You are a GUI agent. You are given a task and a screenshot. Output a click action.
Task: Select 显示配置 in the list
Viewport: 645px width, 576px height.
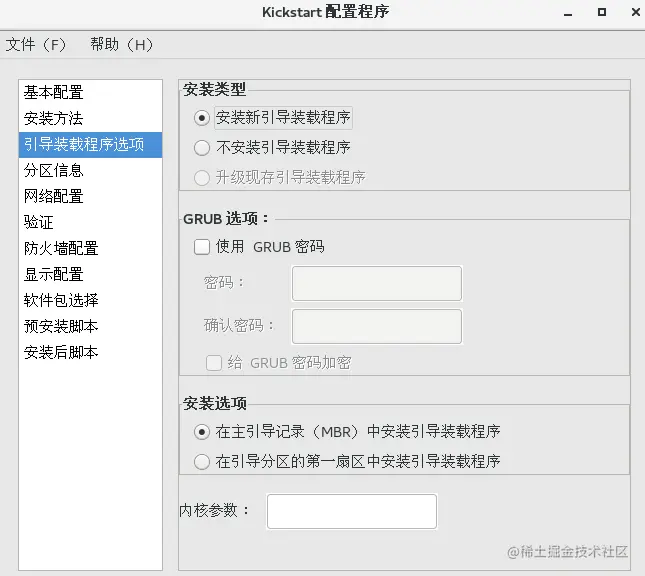[90, 274]
